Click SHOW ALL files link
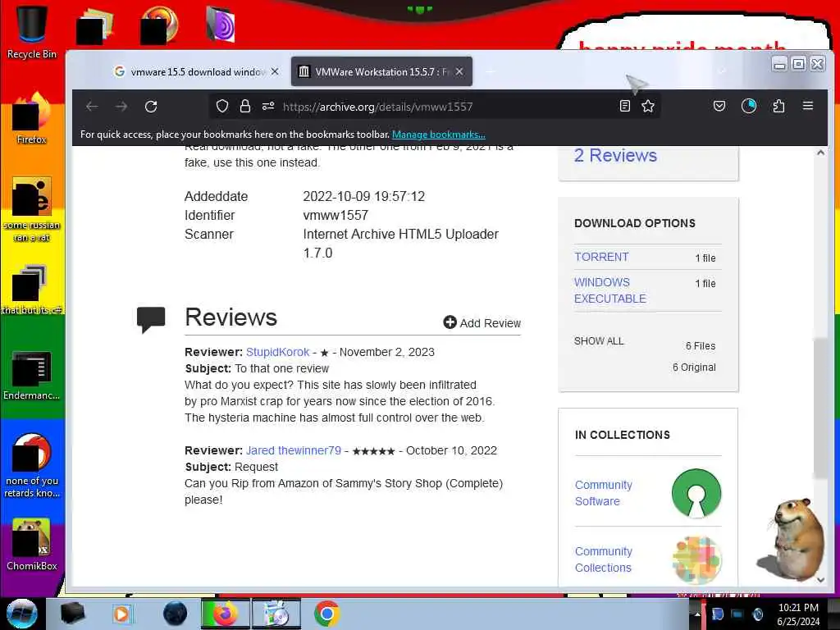Screen dimensions: 840x630 598,341
